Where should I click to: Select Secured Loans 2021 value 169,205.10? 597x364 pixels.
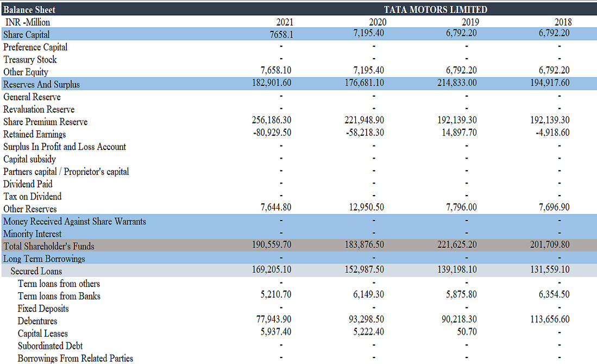pyautogui.click(x=272, y=269)
